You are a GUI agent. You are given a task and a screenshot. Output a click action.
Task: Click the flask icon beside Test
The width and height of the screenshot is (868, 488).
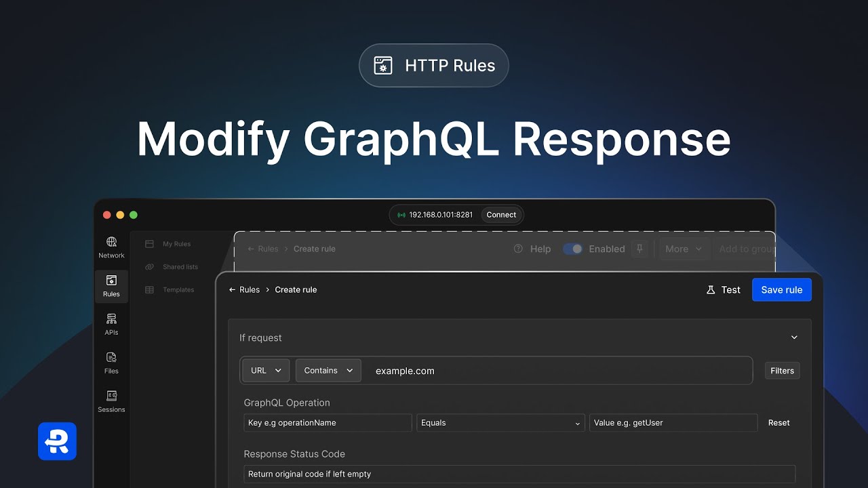click(711, 289)
